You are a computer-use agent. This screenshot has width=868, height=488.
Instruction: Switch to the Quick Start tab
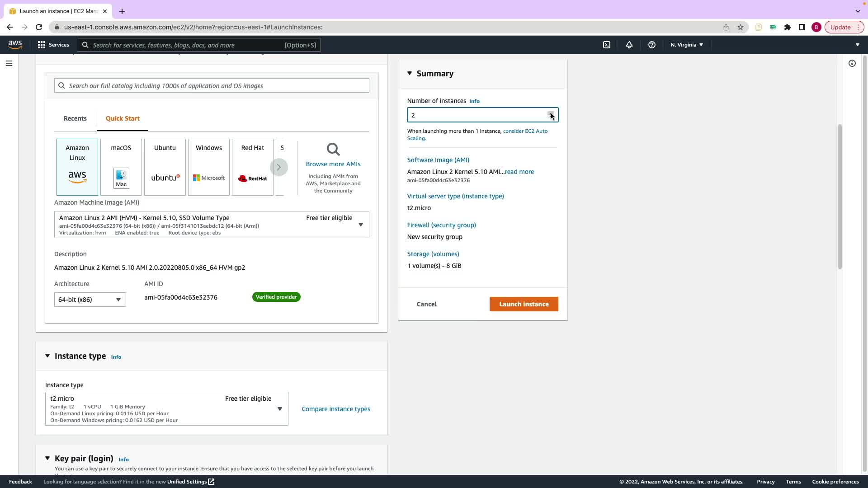(x=123, y=118)
